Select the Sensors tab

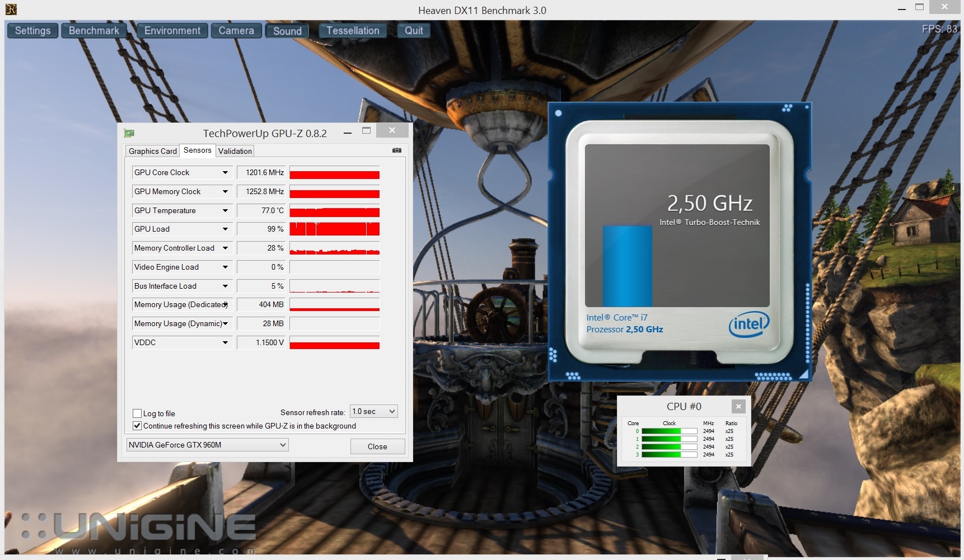point(198,150)
